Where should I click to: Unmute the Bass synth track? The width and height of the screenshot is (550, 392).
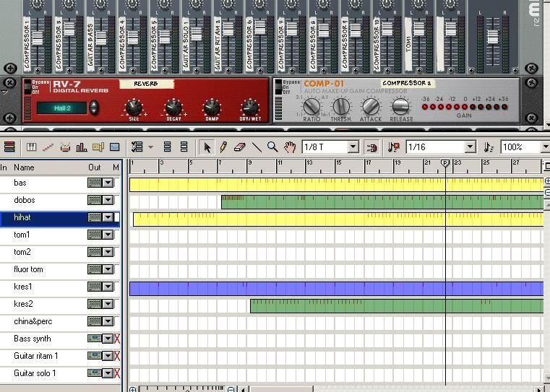coord(117,339)
